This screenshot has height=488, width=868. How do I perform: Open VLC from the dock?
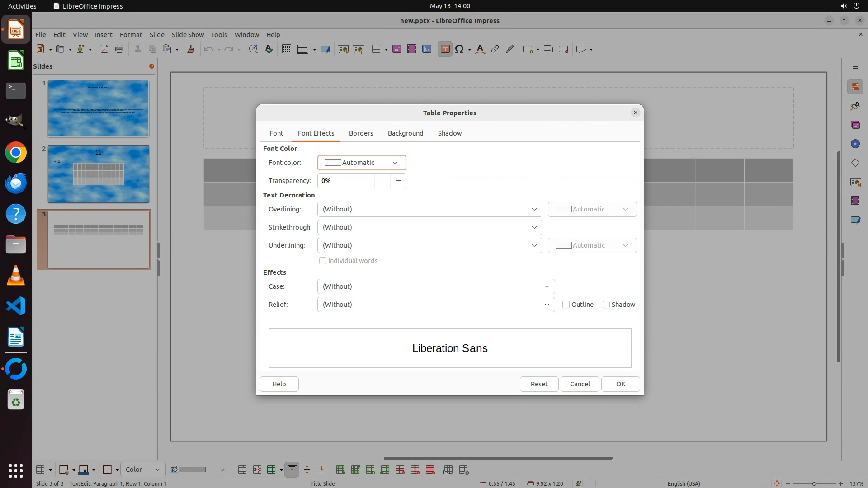click(16, 276)
